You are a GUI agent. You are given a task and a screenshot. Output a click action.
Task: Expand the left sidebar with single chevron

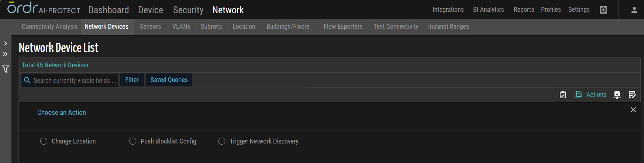pos(6,43)
